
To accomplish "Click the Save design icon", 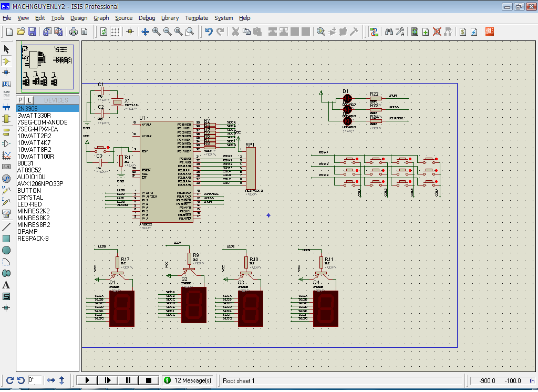I will click(x=32, y=32).
